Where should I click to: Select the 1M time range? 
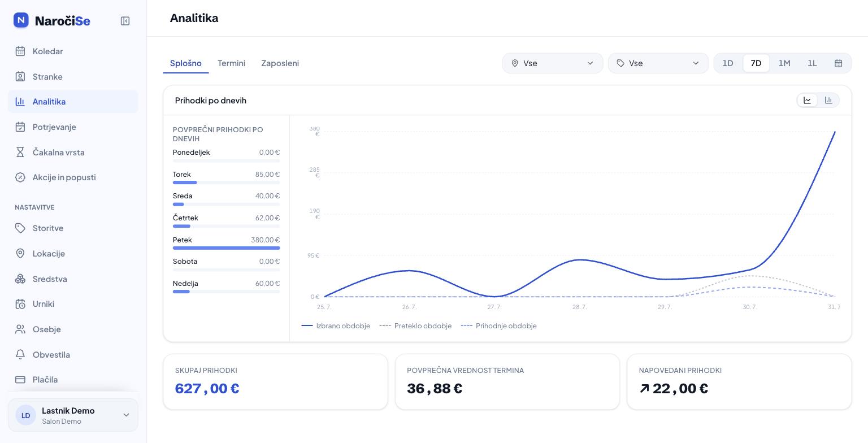click(x=784, y=63)
